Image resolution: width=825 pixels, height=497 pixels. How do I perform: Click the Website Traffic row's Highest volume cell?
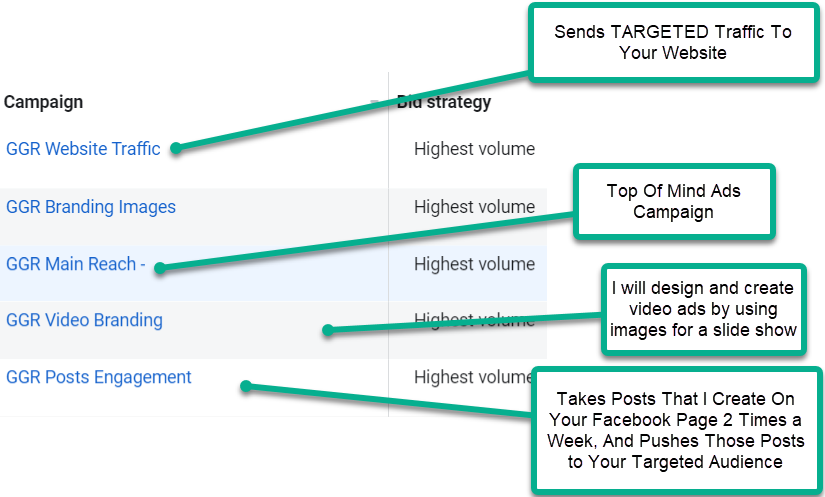(x=474, y=149)
